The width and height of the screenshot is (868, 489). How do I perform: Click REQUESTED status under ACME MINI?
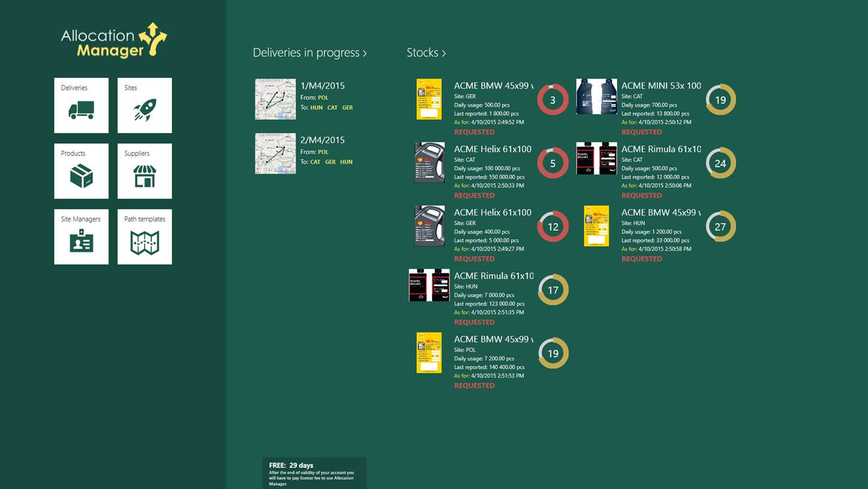tap(642, 132)
